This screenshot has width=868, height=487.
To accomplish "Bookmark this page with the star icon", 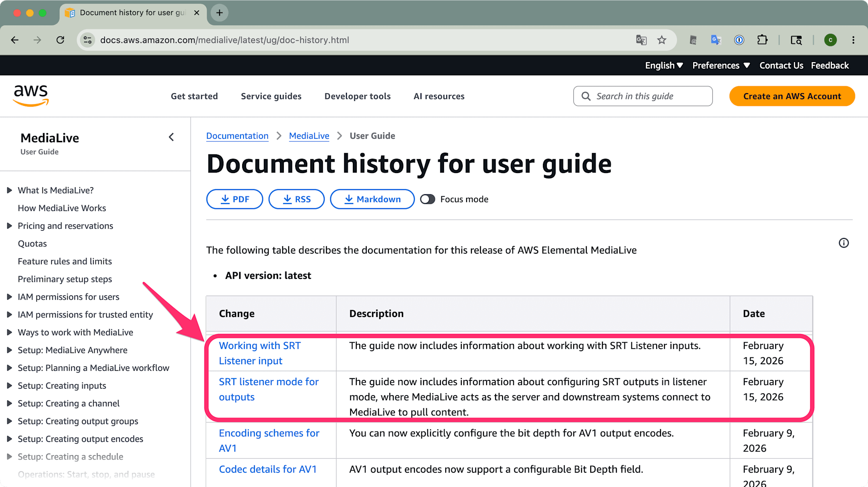I will pos(661,40).
